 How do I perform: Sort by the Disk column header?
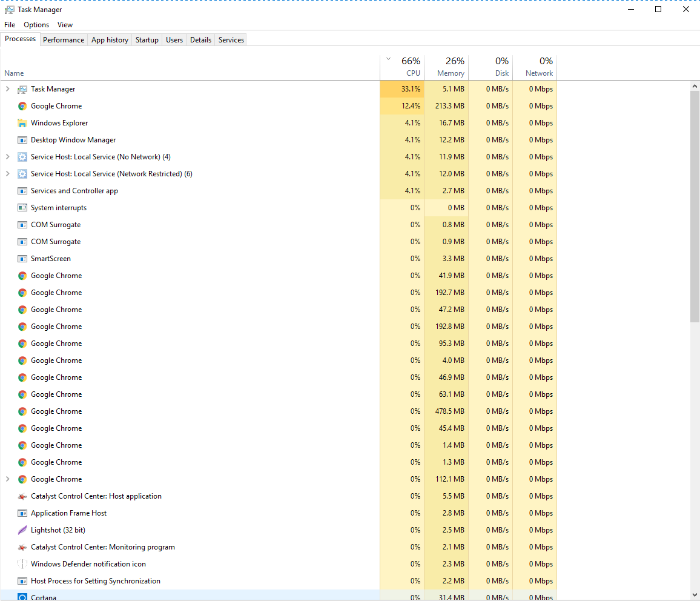[490, 67]
